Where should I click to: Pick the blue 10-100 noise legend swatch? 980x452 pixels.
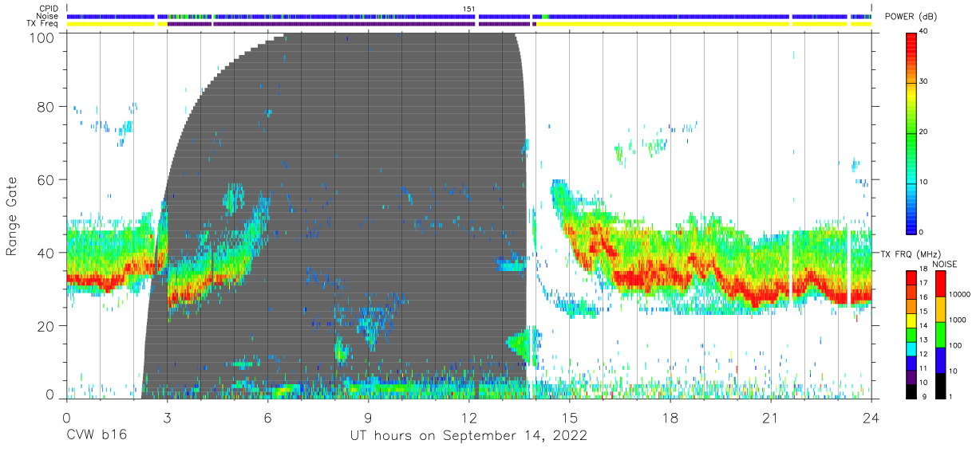(x=940, y=360)
